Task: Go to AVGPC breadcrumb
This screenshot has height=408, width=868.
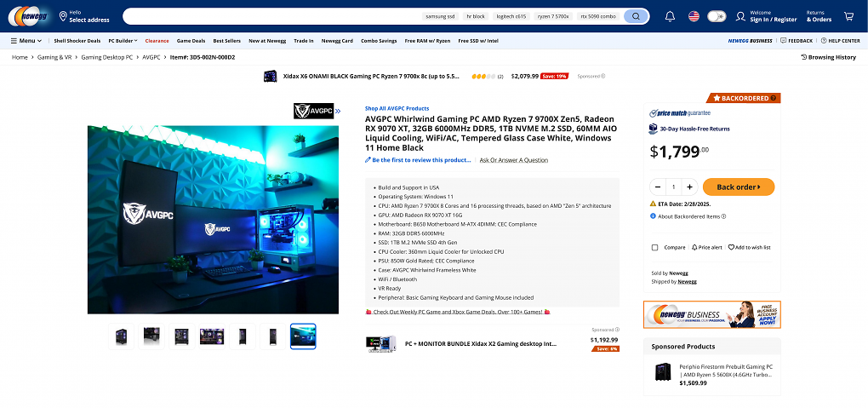Action: coord(151,57)
